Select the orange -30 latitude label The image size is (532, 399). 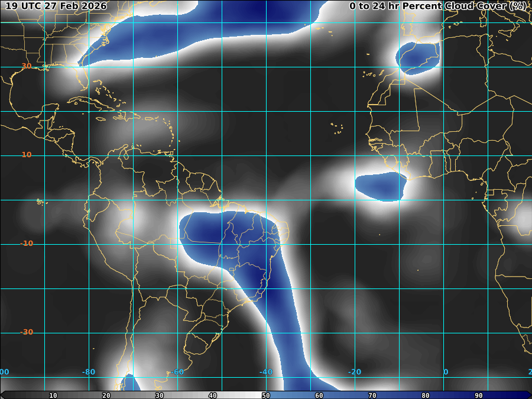(27, 332)
